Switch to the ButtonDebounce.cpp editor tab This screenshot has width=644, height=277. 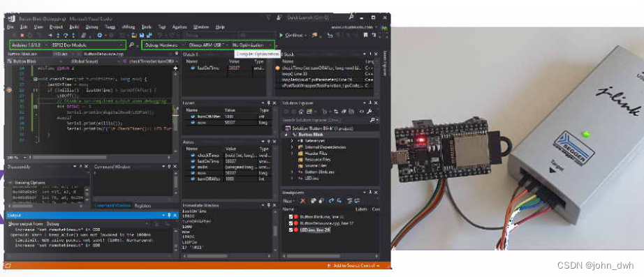(x=103, y=54)
